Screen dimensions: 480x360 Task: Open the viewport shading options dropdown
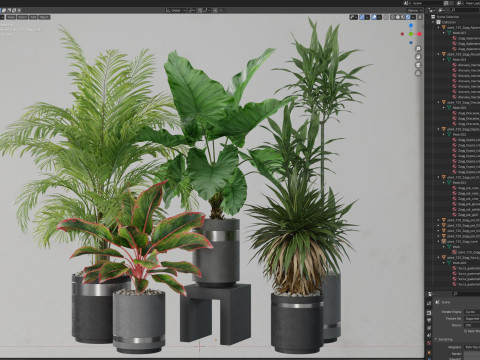pyautogui.click(x=413, y=17)
